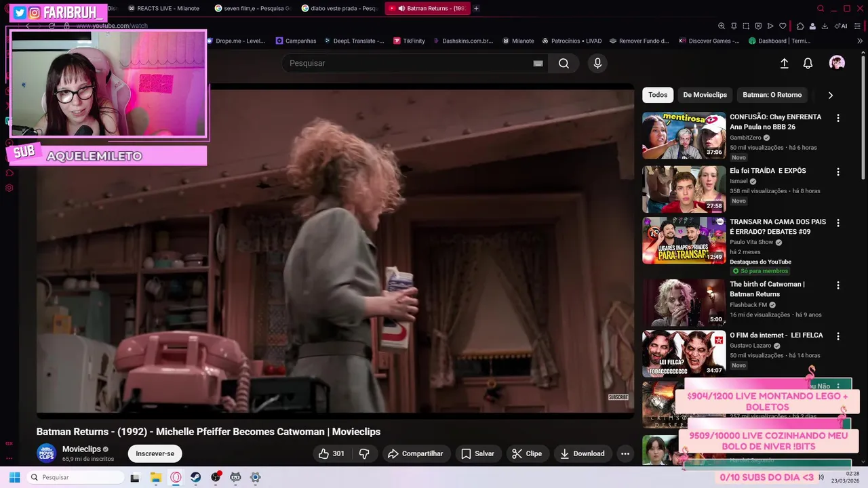Screen dimensions: 868x488
Task: Mute the Batman Returns tab speaker icon
Action: click(401, 8)
